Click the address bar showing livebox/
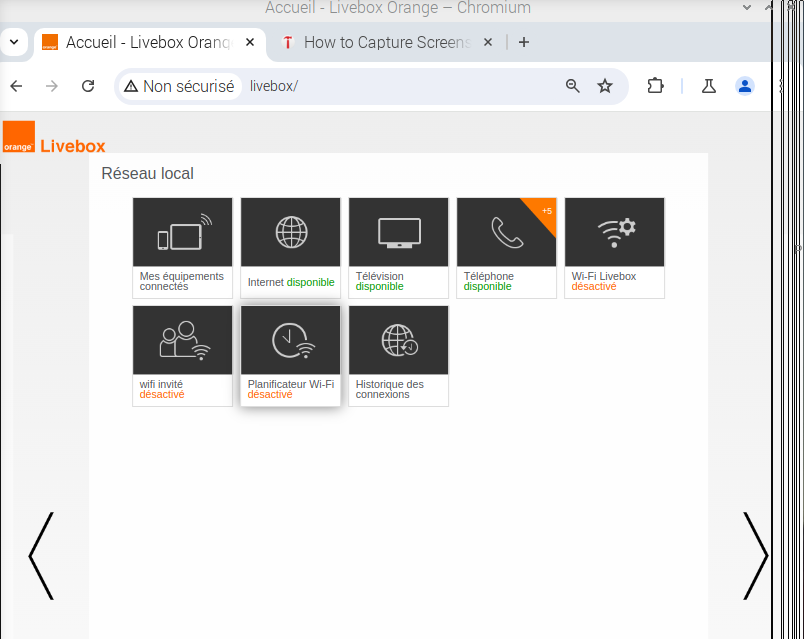 coord(400,86)
